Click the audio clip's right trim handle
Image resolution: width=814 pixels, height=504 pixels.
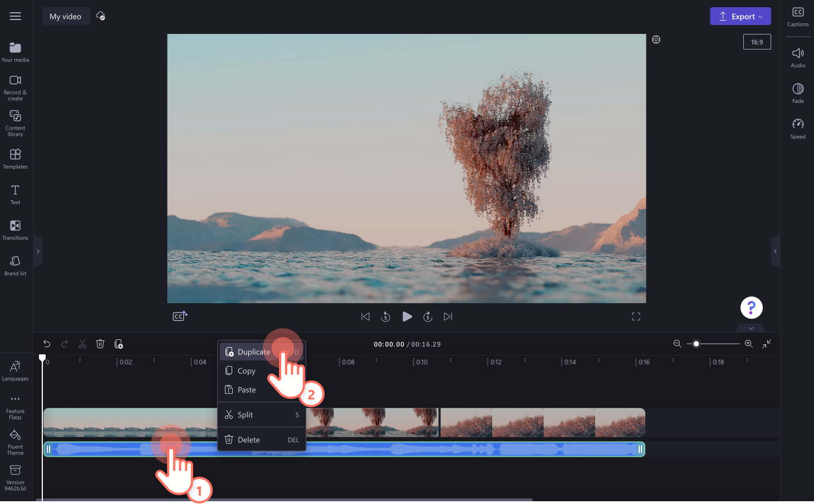pos(640,449)
